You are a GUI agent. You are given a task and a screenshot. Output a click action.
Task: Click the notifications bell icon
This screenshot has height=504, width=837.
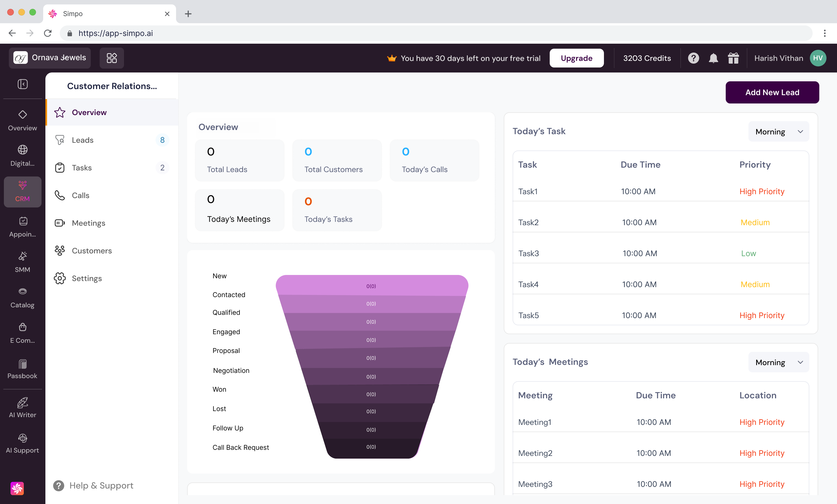point(713,58)
